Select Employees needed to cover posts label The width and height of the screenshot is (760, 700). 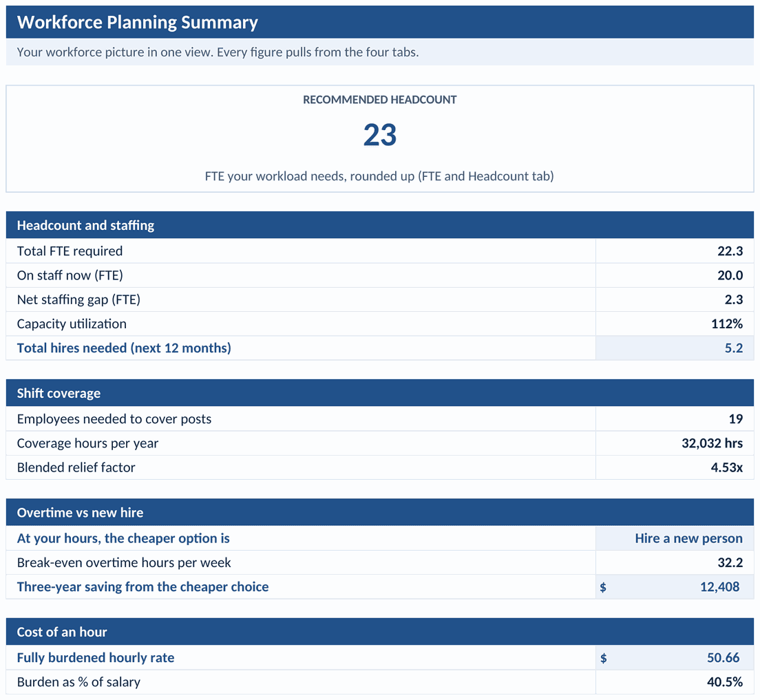[x=114, y=419]
